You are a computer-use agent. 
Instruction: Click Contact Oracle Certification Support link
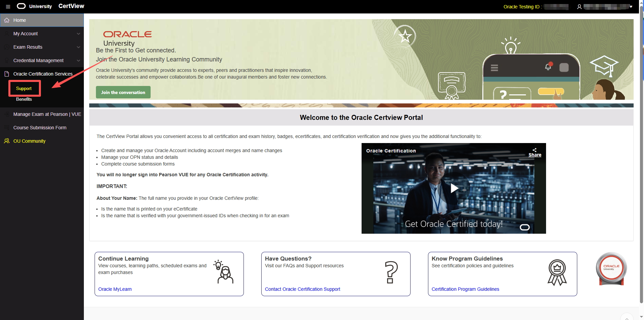click(x=303, y=289)
